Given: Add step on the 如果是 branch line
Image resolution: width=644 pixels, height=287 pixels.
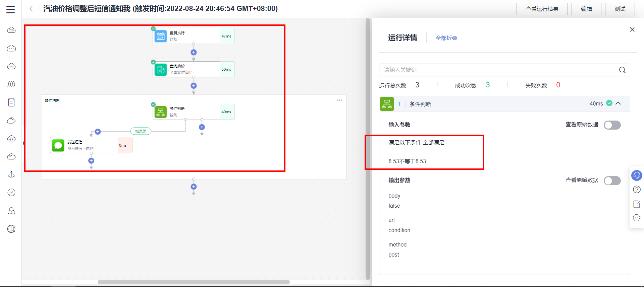Looking at the screenshot, I should click(98, 132).
